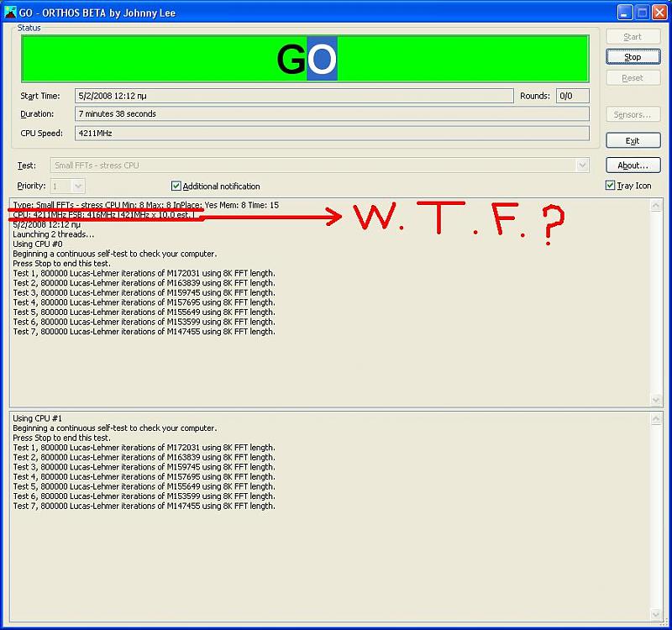This screenshot has height=630, width=672.
Task: Click the "Using CPU #1" log line
Action: 38,418
